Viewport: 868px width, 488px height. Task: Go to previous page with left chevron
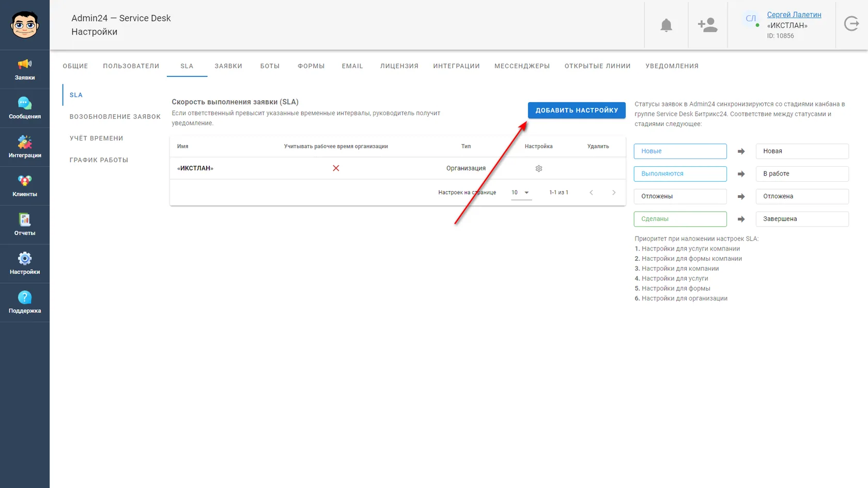[591, 193]
